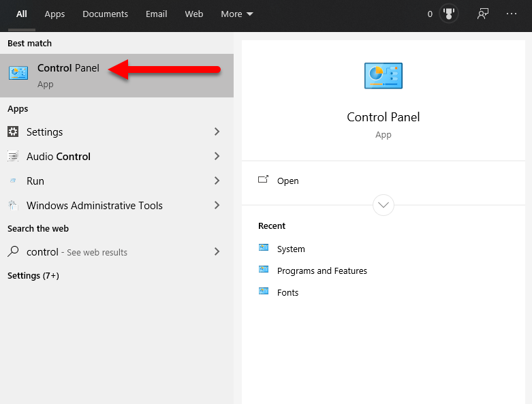Click the Control Panel icon in Best match
Screen dimensions: 532x404
(18, 73)
